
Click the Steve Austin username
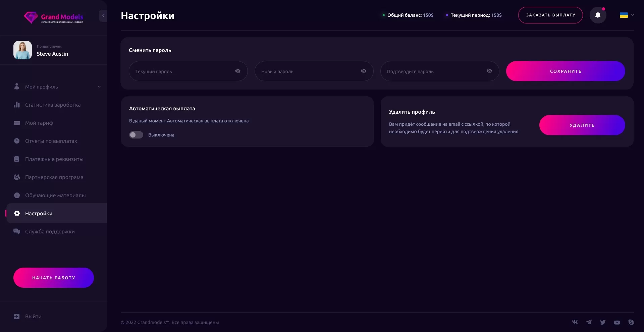click(x=52, y=54)
